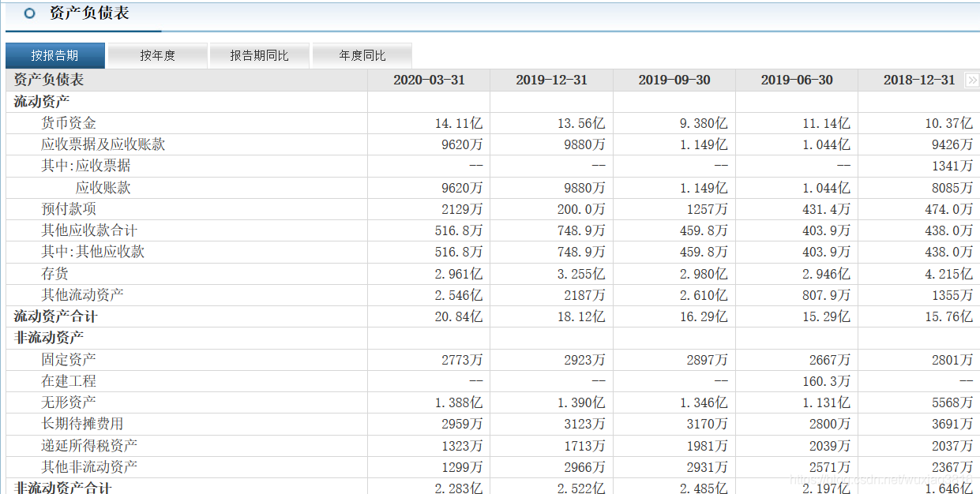Click the 无形资产 row label

(x=69, y=402)
